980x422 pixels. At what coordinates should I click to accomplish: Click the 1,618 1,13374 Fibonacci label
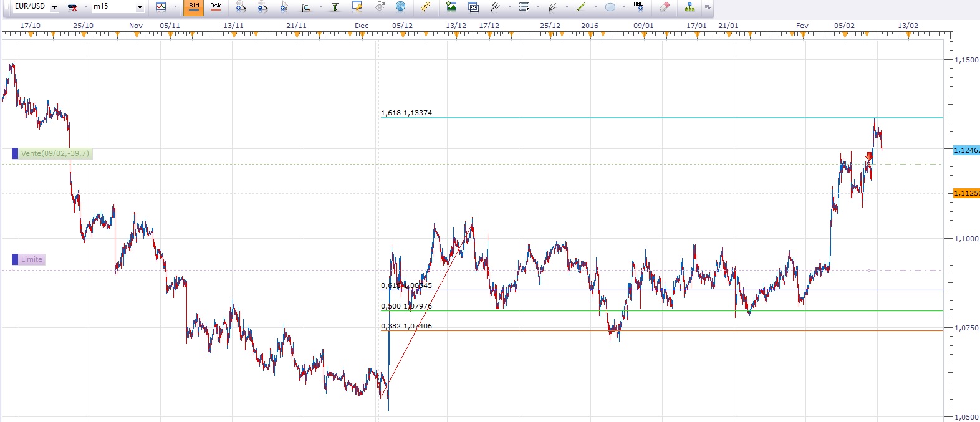tap(406, 113)
